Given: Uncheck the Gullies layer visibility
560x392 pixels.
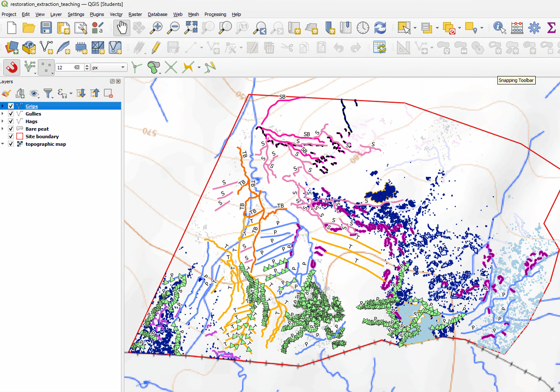Looking at the screenshot, I should [11, 113].
